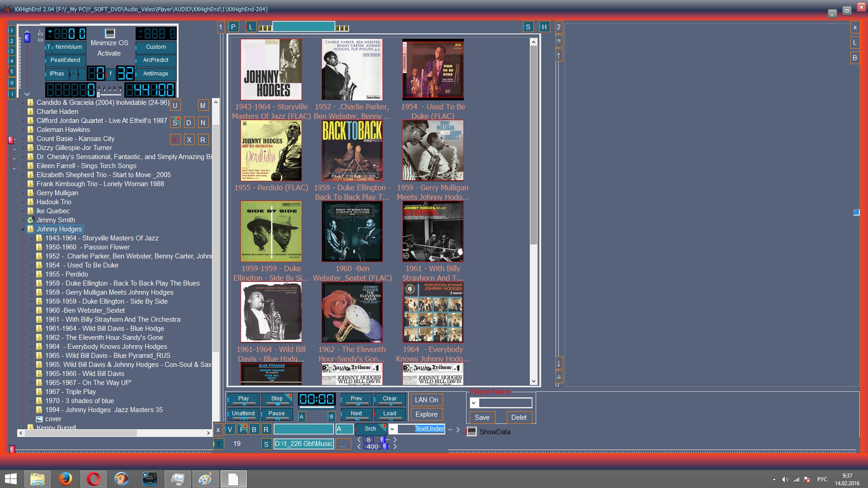This screenshot has height=488, width=868.
Task: Expand the 1955 - Perdido subfolder
Action: pyautogui.click(x=32, y=275)
